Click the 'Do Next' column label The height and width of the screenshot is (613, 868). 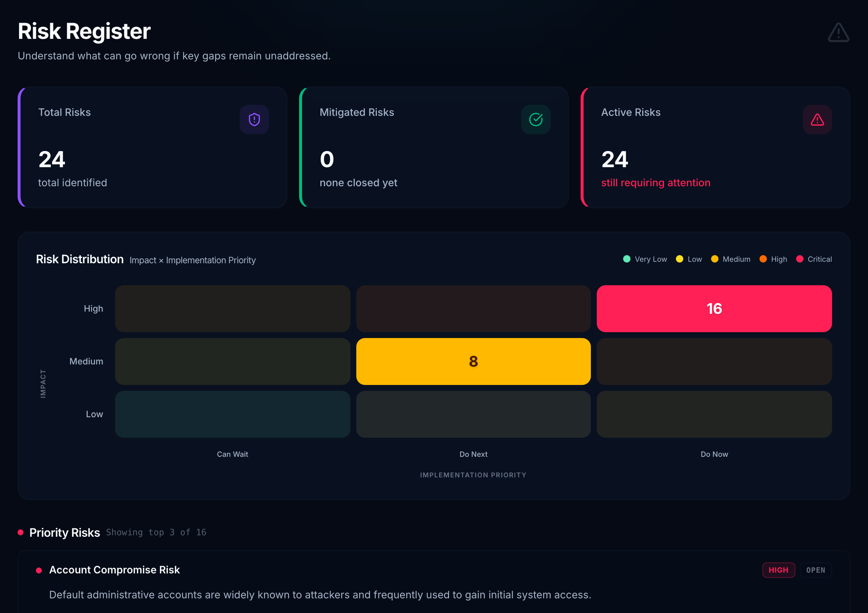coord(473,454)
